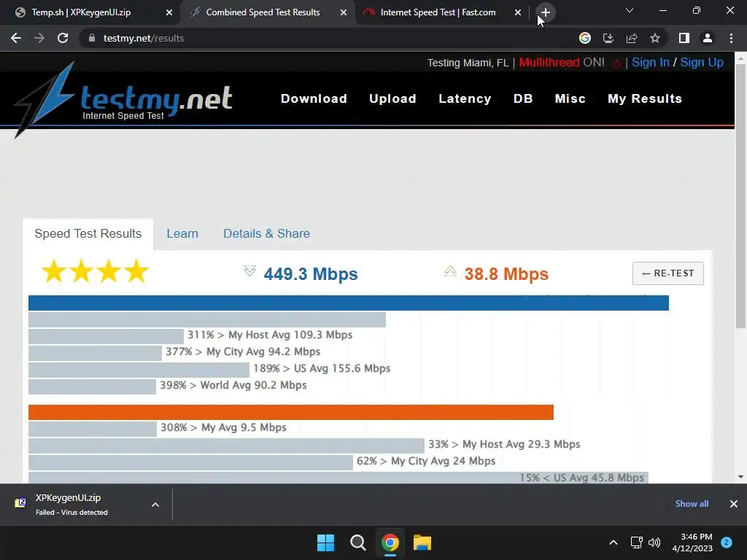
Task: Open a new tab with plus button
Action: pyautogui.click(x=546, y=12)
